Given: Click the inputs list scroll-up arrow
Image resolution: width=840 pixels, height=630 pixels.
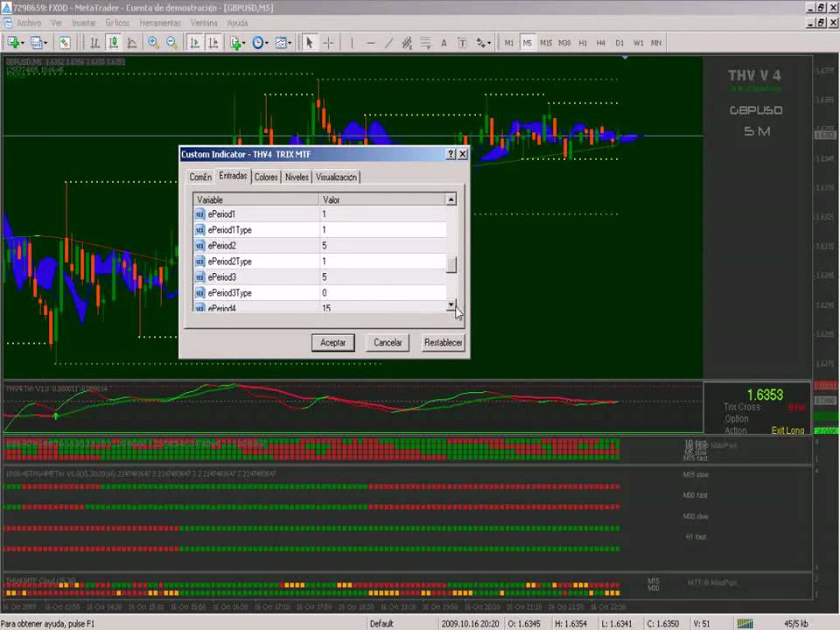Looking at the screenshot, I should (451, 199).
